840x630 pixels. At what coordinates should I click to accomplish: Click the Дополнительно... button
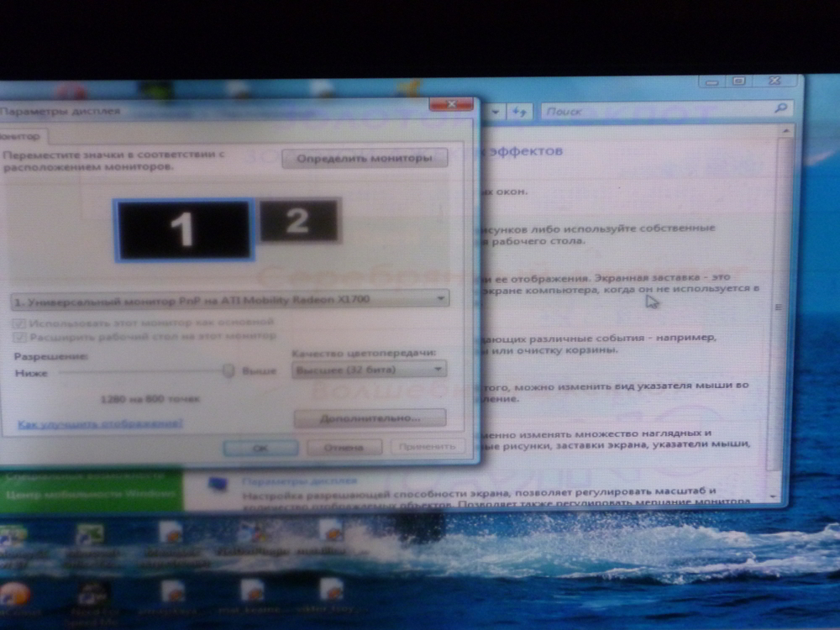(x=370, y=417)
